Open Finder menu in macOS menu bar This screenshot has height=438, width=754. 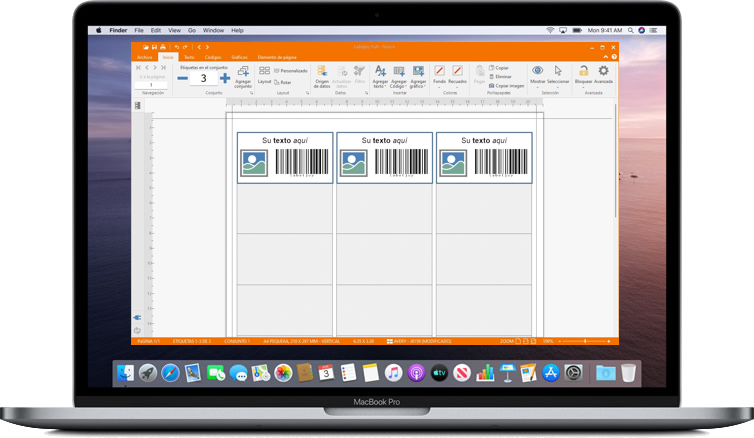(x=118, y=30)
